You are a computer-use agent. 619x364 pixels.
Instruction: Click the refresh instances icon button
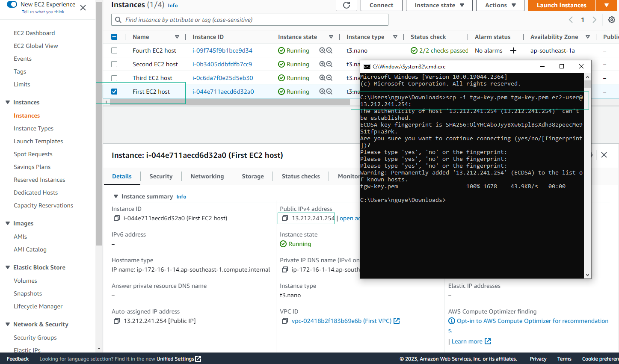pos(347,5)
